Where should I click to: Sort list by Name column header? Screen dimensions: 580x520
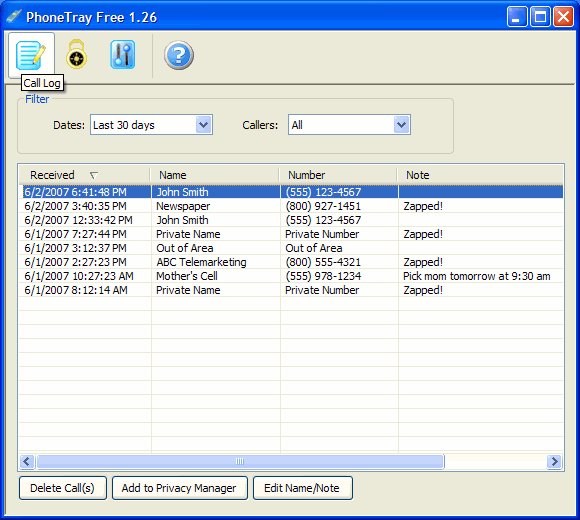point(215,175)
